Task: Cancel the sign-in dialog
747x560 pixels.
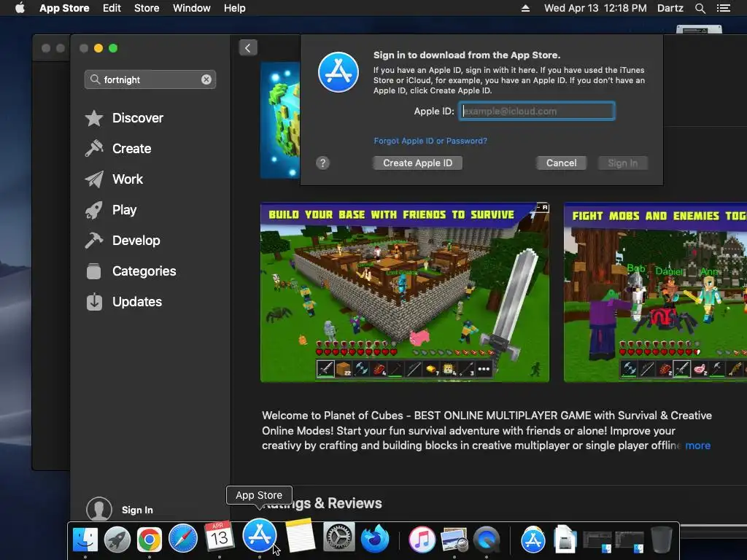Action: [x=561, y=163]
